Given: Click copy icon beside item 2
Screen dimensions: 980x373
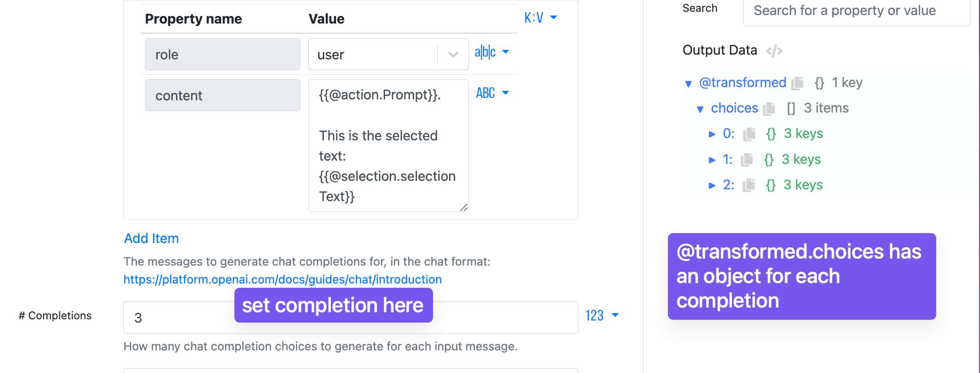Looking at the screenshot, I should 749,186.
